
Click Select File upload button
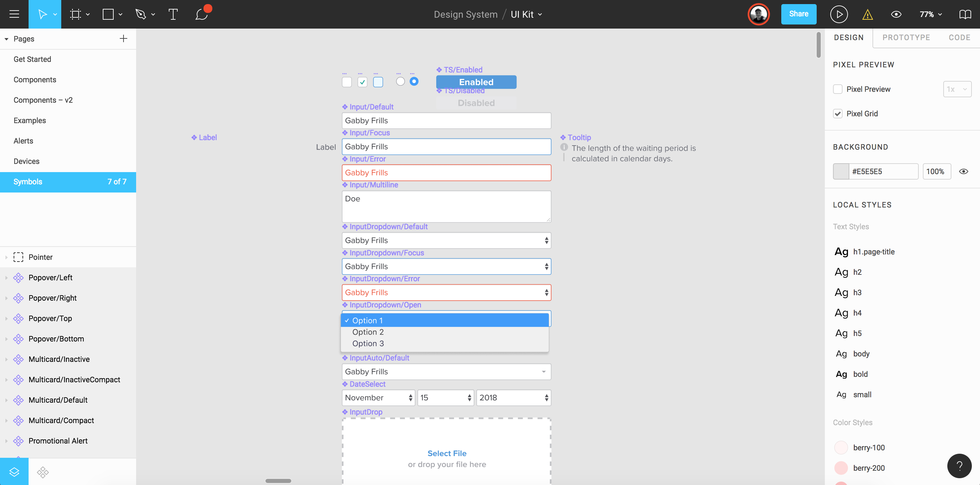(446, 453)
